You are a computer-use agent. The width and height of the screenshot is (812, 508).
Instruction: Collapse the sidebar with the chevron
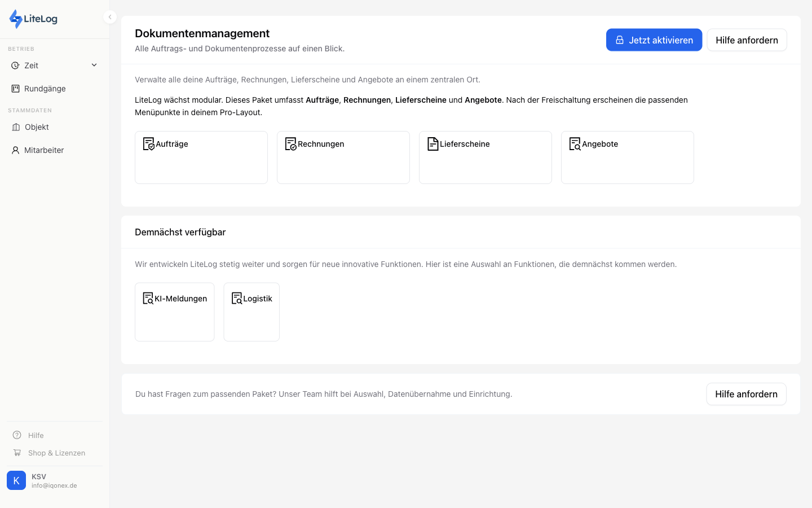point(110,17)
